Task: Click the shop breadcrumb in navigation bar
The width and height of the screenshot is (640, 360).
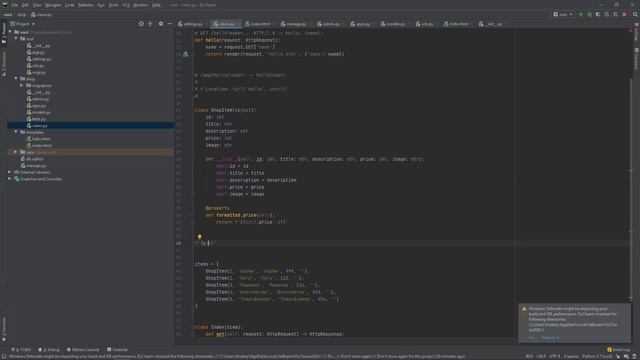Action: click(21, 15)
